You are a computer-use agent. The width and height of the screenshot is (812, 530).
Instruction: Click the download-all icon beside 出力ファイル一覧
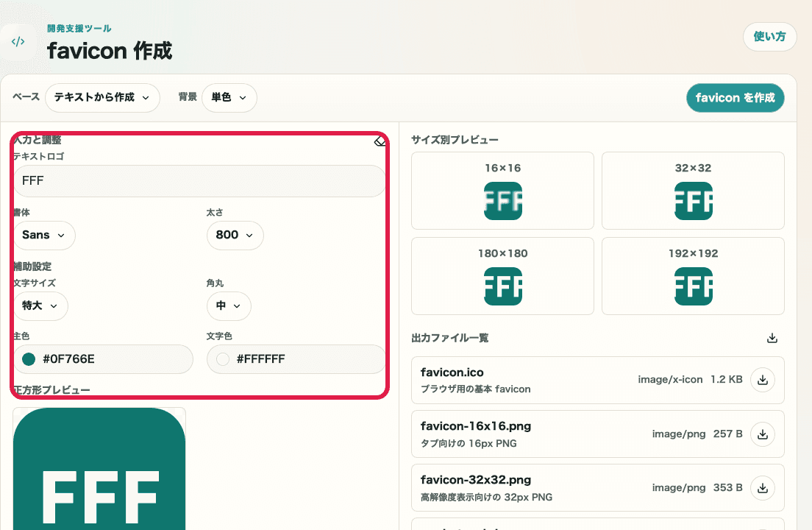[x=772, y=337]
